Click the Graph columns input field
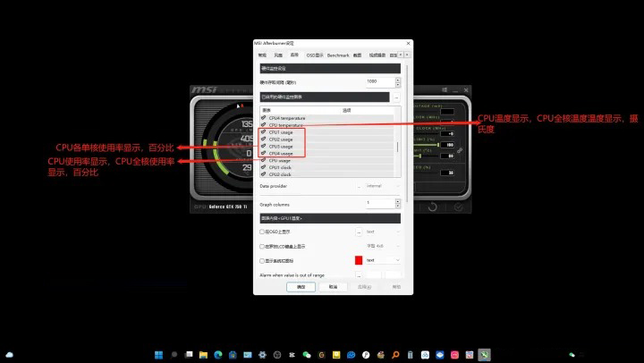This screenshot has width=644, height=363. [x=380, y=204]
